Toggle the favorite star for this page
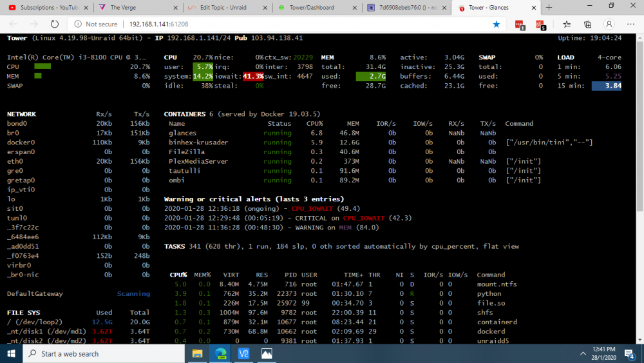 click(496, 25)
